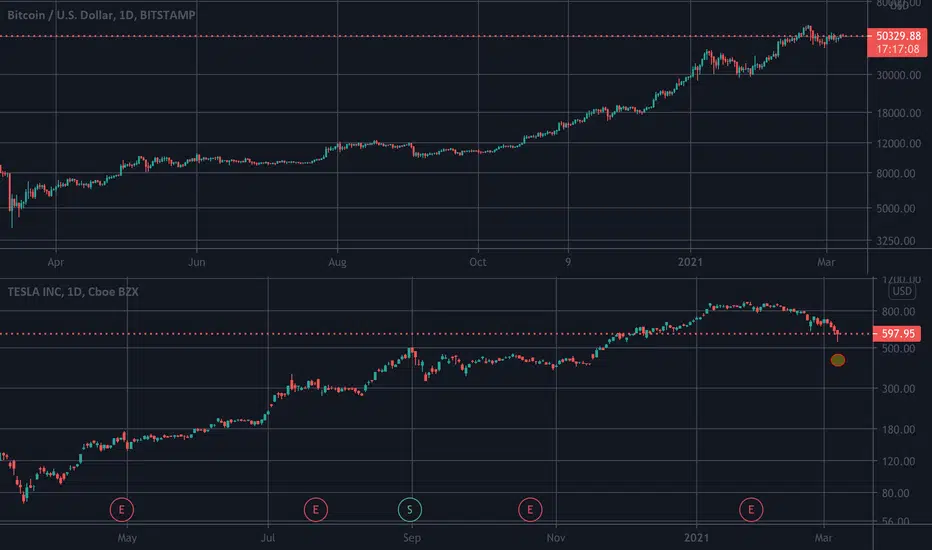This screenshot has height=550, width=932.
Task: Click 300.00 on Tesla price axis
Action: coord(898,389)
